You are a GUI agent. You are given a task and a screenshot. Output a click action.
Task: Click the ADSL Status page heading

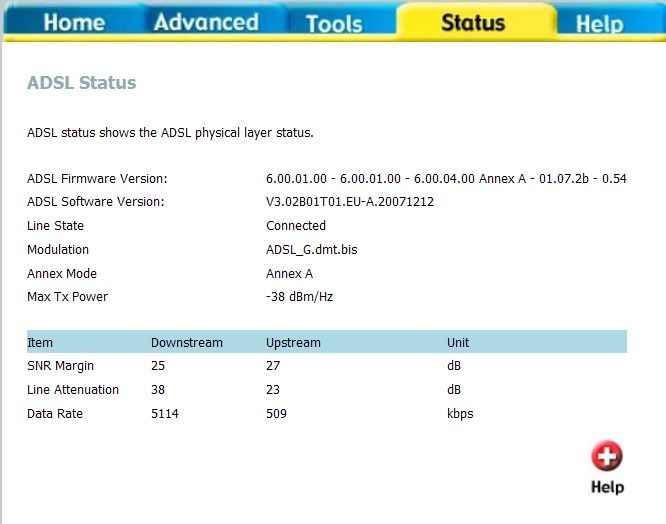point(81,83)
